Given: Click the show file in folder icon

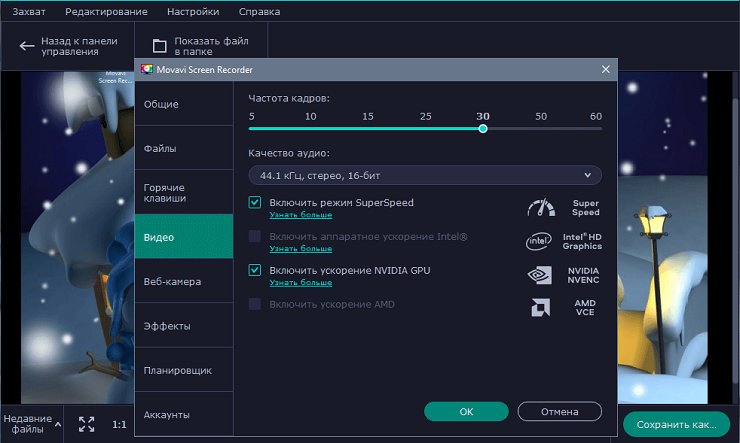Looking at the screenshot, I should (159, 46).
